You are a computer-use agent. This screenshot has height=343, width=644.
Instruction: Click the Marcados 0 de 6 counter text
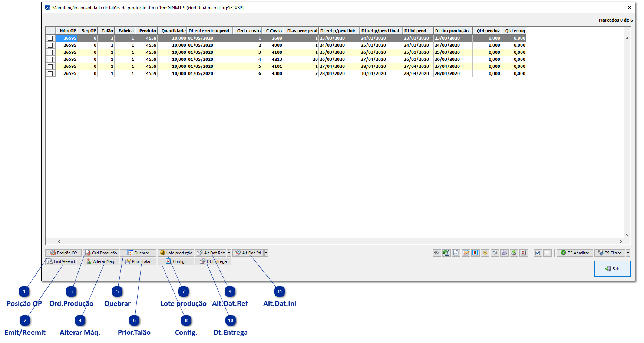point(615,20)
